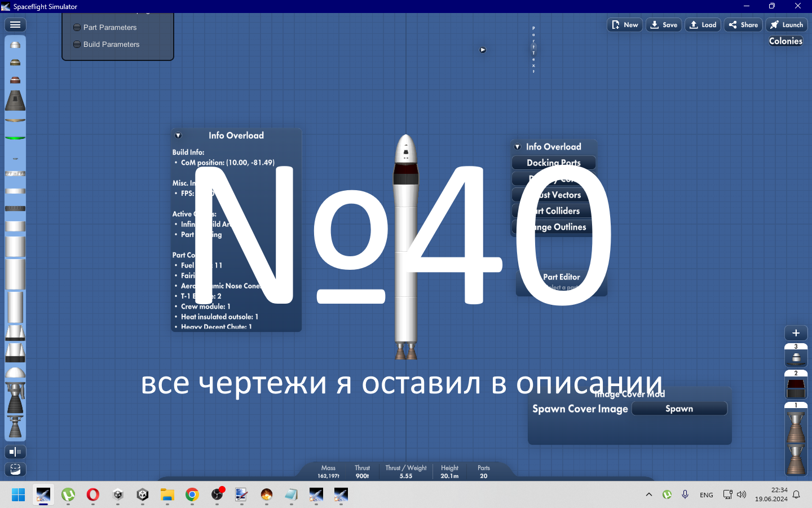This screenshot has height=508, width=812.
Task: Open Notepad from the taskbar
Action: pos(292,495)
